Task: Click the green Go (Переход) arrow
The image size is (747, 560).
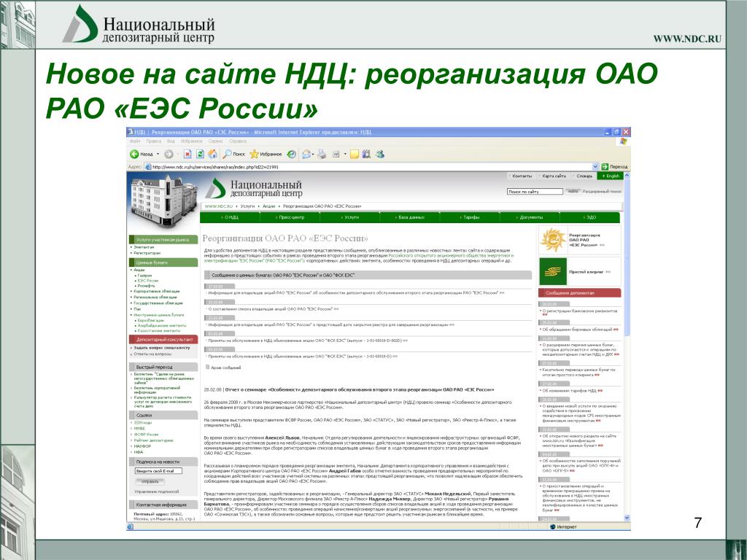Action: point(605,167)
